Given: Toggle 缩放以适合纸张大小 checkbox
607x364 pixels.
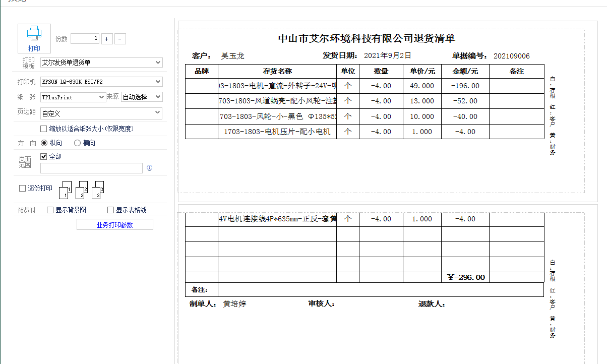Looking at the screenshot, I should [x=44, y=129].
